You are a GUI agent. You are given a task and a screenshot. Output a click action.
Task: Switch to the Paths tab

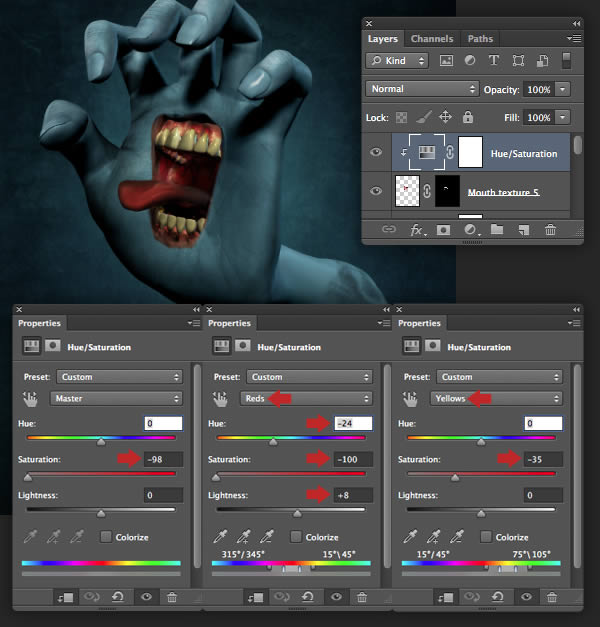click(x=480, y=39)
